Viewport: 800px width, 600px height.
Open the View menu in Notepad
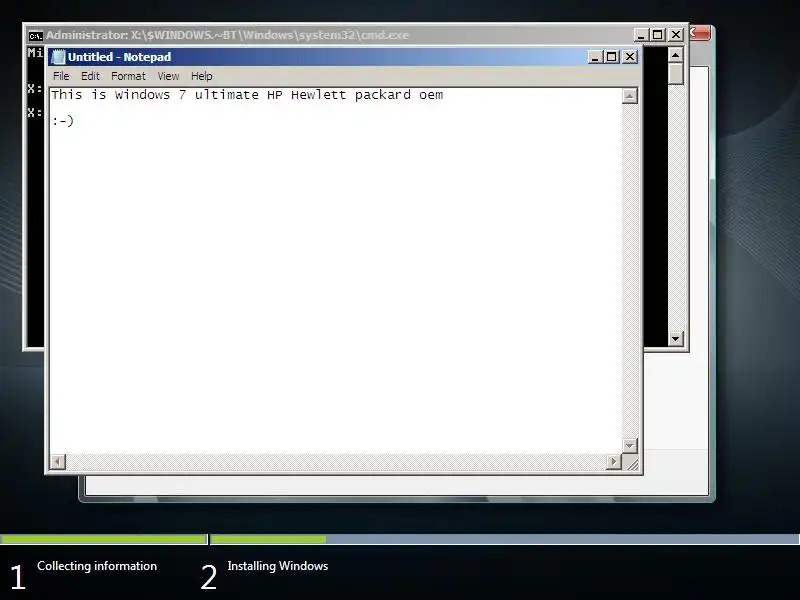(168, 76)
